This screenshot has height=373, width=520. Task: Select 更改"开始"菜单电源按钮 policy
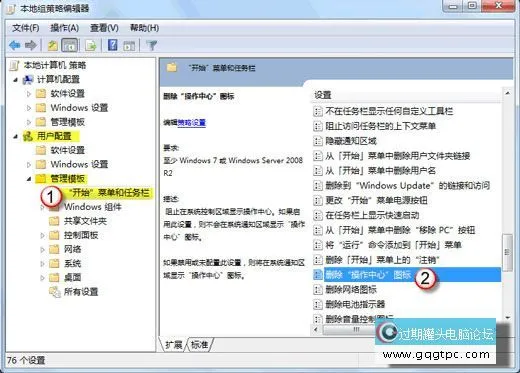tap(376, 200)
